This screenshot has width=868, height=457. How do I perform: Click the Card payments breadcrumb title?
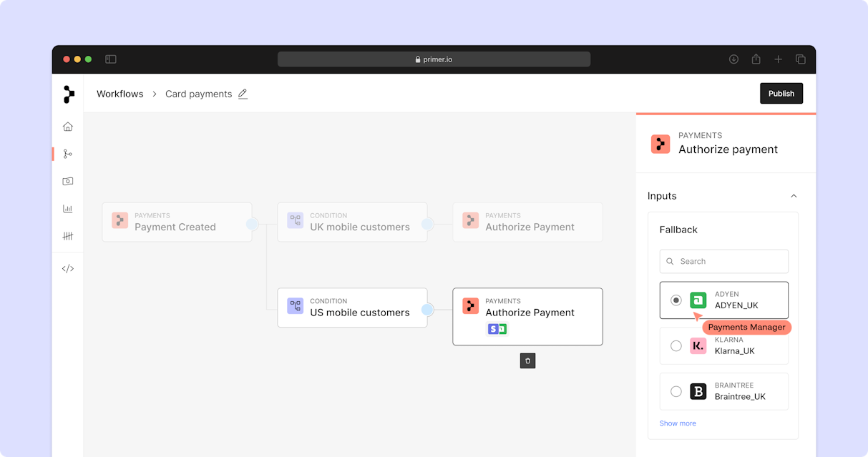(x=199, y=94)
